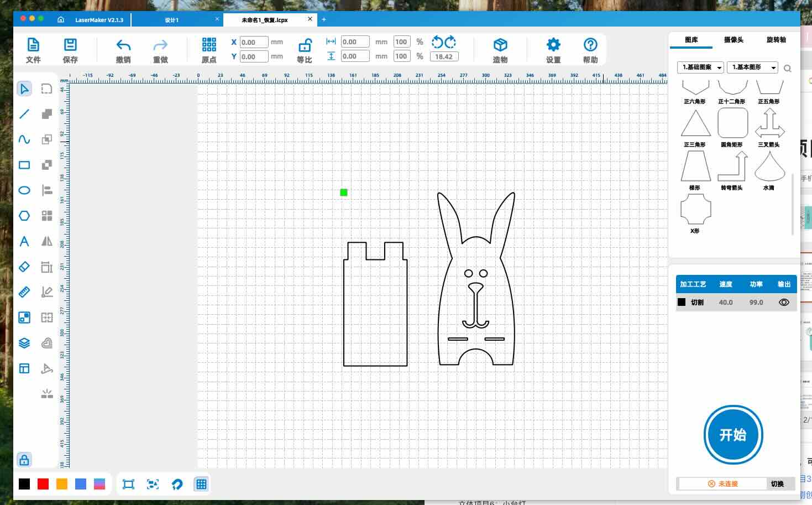This screenshot has width=812, height=505.
Task: Choose the text tool in sidebar
Action: (x=24, y=241)
